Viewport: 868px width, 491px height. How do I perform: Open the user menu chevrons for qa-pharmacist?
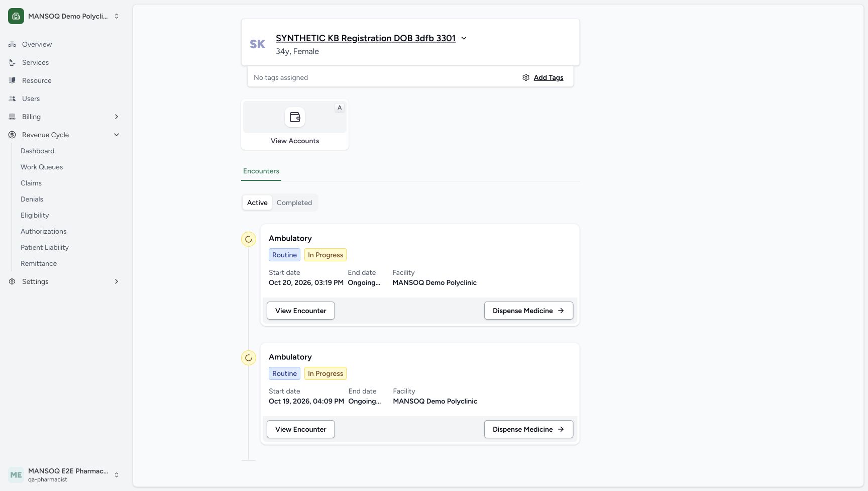[117, 474]
